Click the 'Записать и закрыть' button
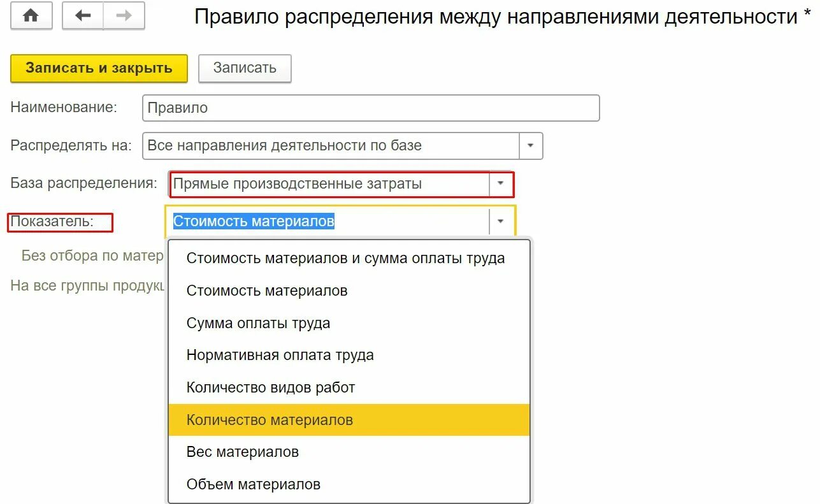The image size is (820, 504). click(99, 68)
